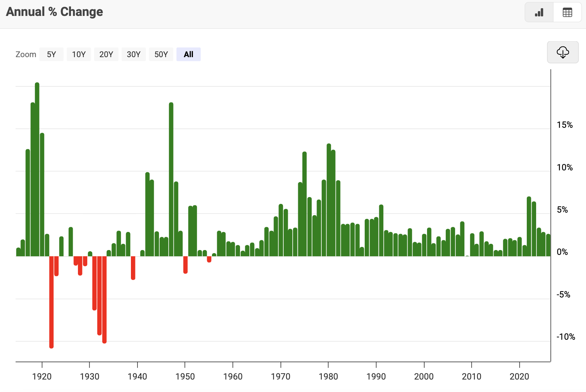The height and width of the screenshot is (392, 586).
Task: Click the Zoom label text
Action: (x=26, y=54)
